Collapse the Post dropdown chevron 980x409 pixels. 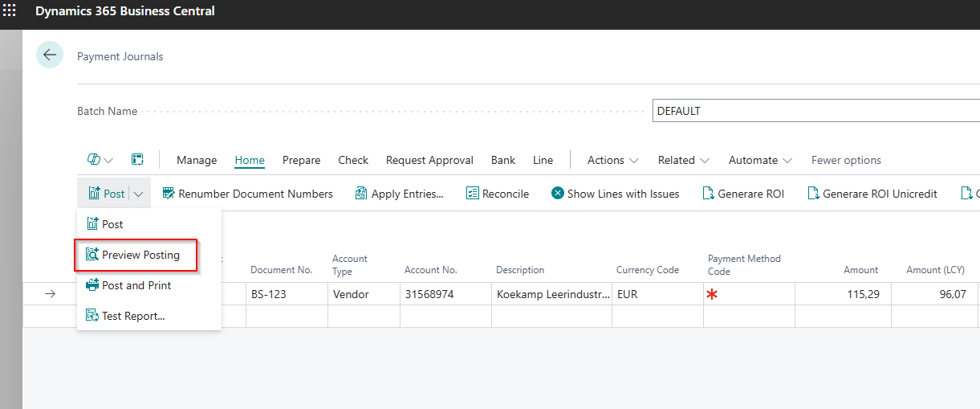(x=139, y=194)
